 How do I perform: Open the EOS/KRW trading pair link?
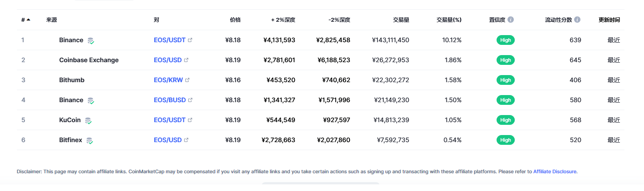(168, 80)
